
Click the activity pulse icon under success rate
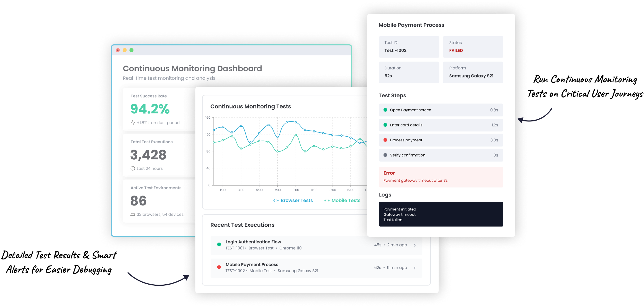133,123
